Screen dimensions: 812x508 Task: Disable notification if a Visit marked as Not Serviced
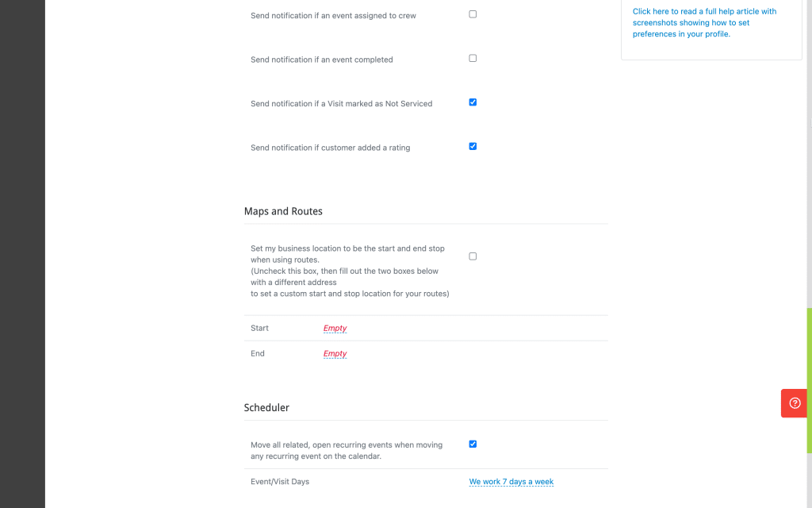[473, 102]
